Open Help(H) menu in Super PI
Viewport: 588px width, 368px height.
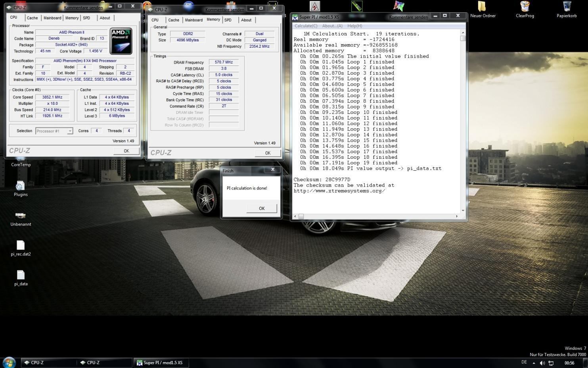coord(354,26)
